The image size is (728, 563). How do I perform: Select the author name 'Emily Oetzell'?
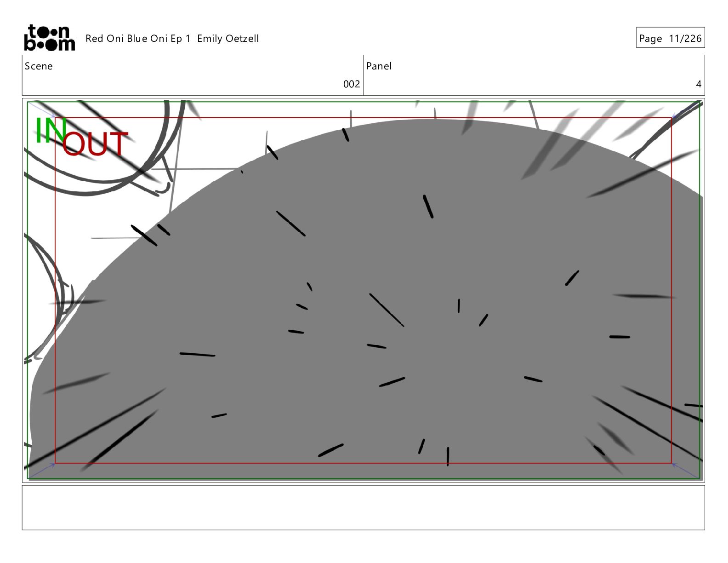tap(228, 39)
